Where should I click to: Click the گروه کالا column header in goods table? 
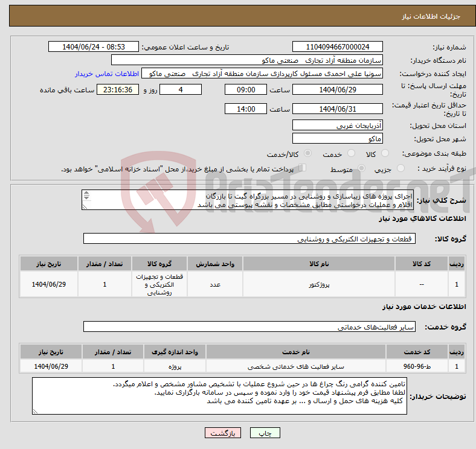tap(159, 264)
